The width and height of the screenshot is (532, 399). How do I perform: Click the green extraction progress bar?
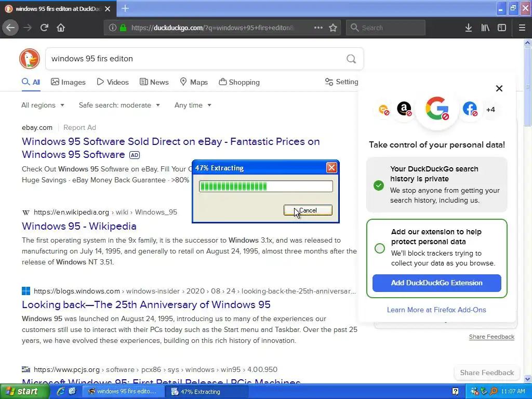point(265,187)
